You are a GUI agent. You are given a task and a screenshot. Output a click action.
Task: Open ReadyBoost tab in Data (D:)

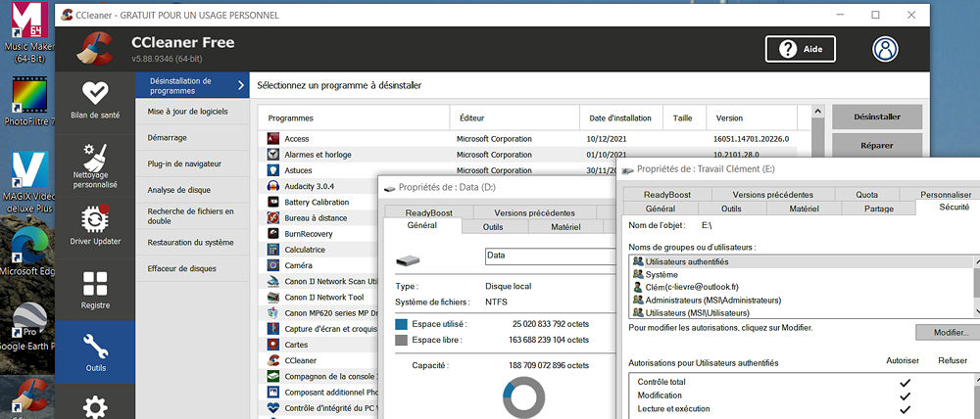coord(428,212)
